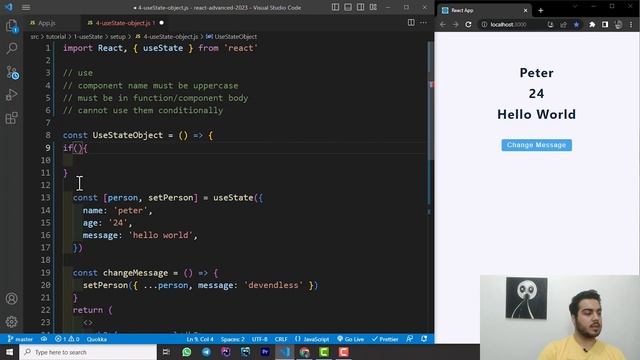This screenshot has height=360, width=640.
Task: Select the React App browser tab
Action: coord(484,10)
